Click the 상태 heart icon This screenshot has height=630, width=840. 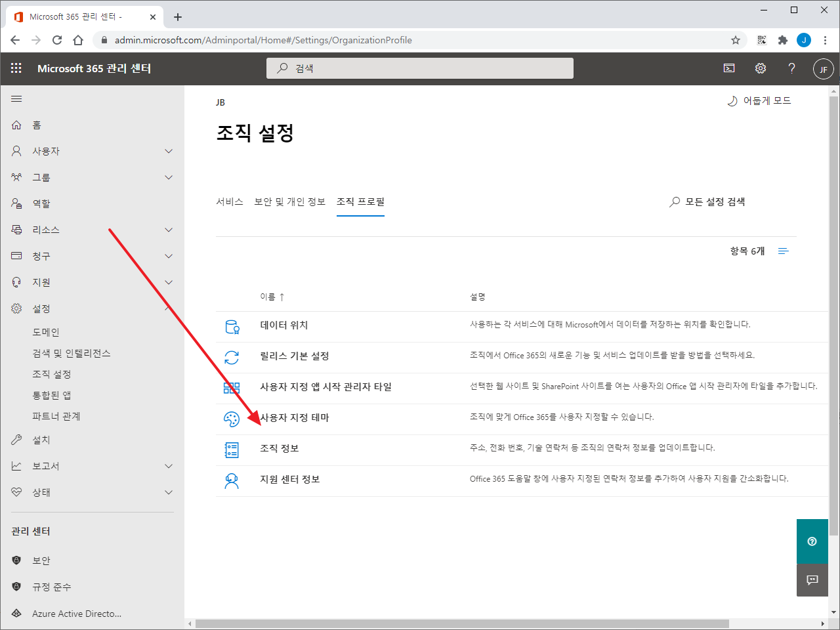[16, 492]
